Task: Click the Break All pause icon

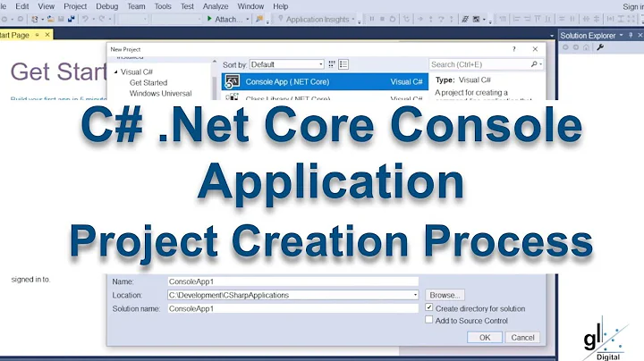Action: [x=372, y=19]
